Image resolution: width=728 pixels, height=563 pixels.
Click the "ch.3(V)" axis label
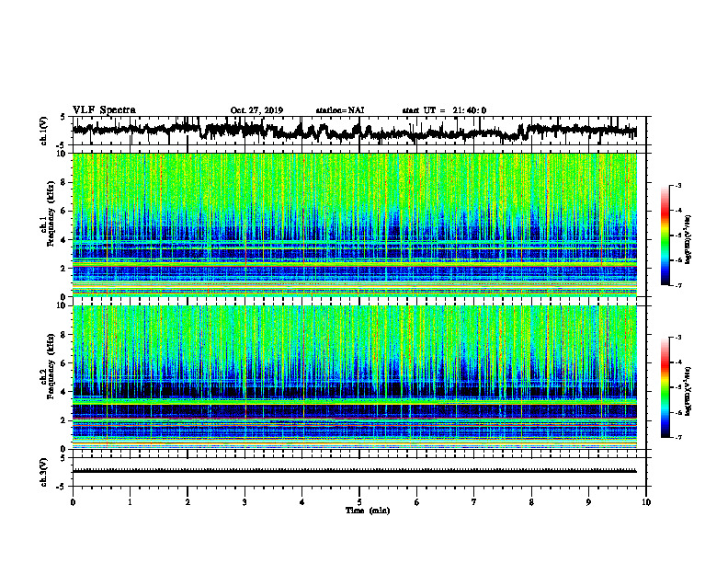44,473
